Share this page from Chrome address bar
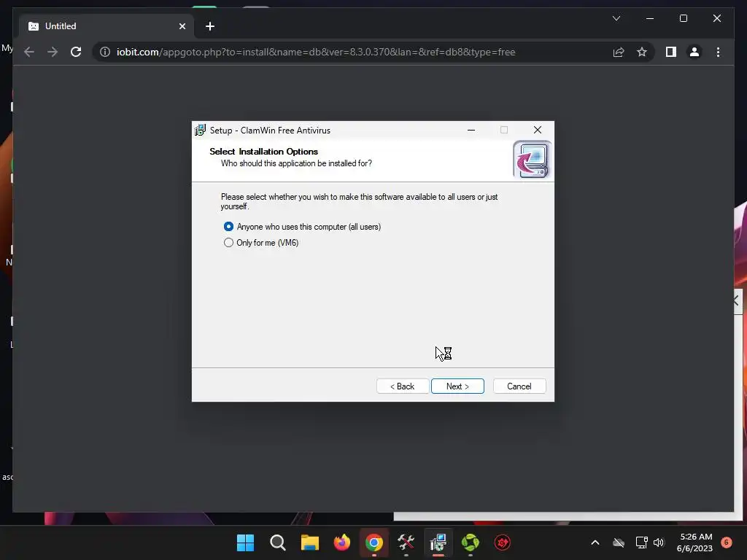747x560 pixels. [619, 52]
